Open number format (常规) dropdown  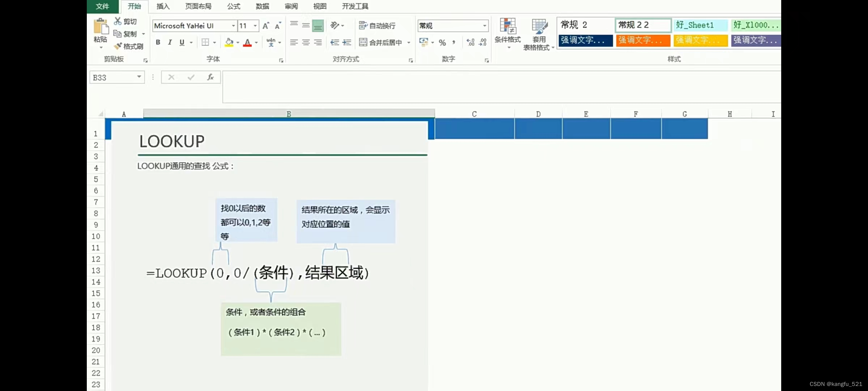coord(484,26)
